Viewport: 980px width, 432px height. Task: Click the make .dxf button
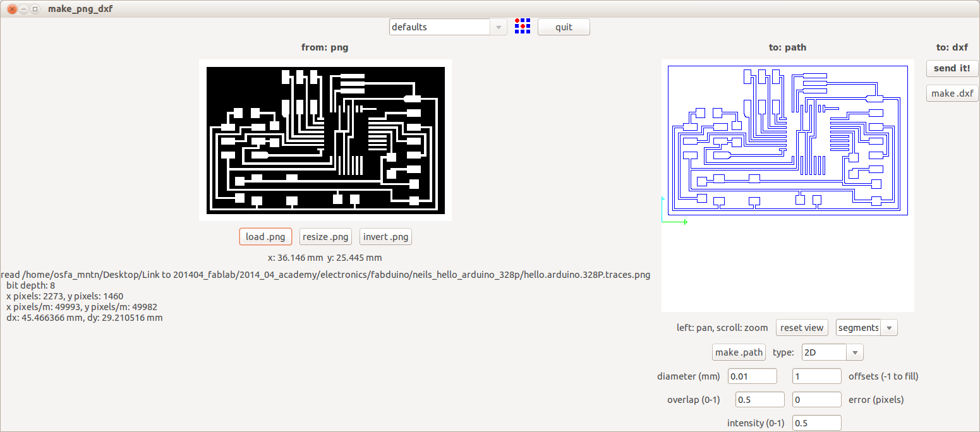coord(952,93)
